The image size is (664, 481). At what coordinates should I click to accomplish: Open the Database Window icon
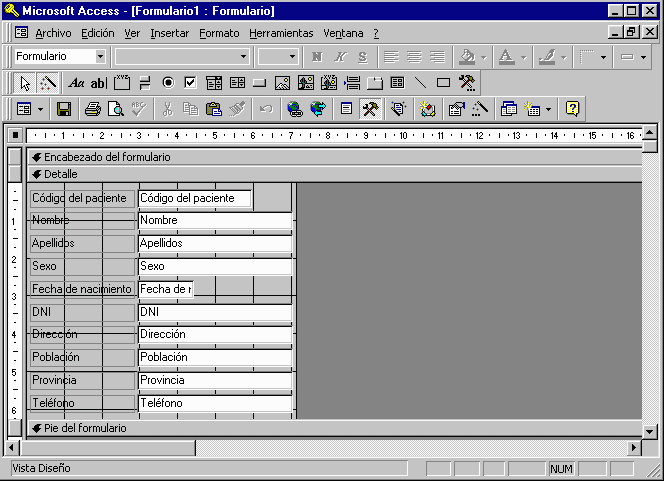[509, 109]
